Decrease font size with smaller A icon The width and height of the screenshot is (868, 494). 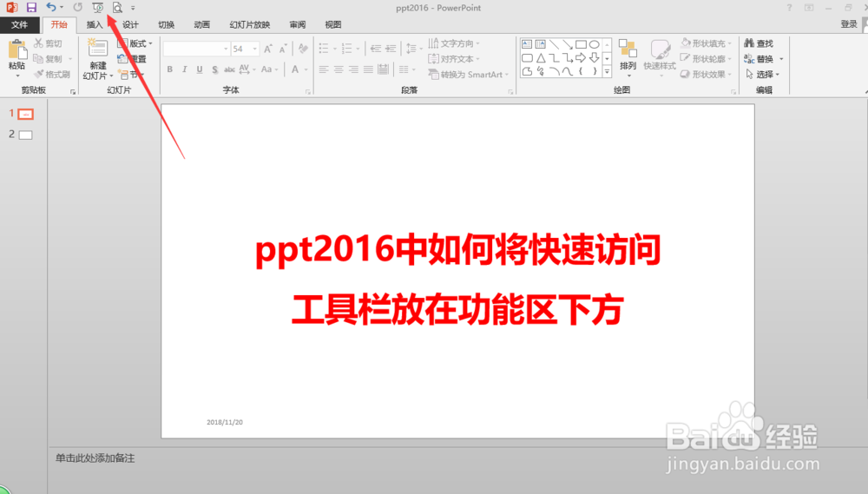(283, 49)
